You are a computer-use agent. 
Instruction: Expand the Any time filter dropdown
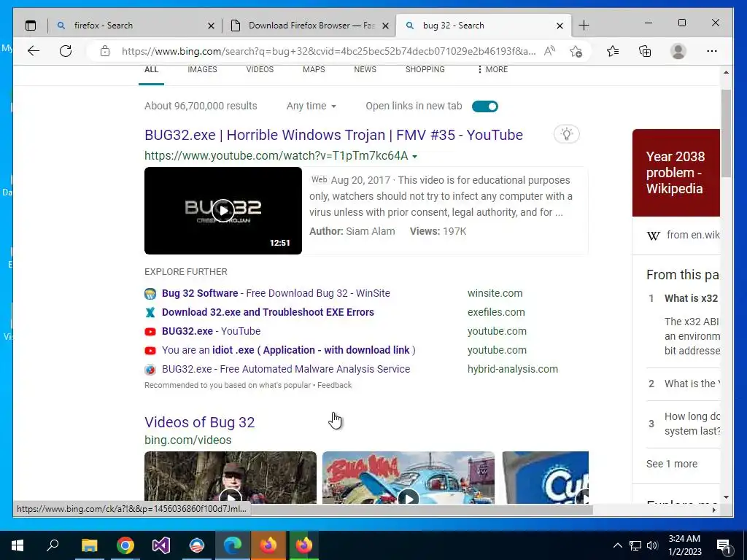311,106
